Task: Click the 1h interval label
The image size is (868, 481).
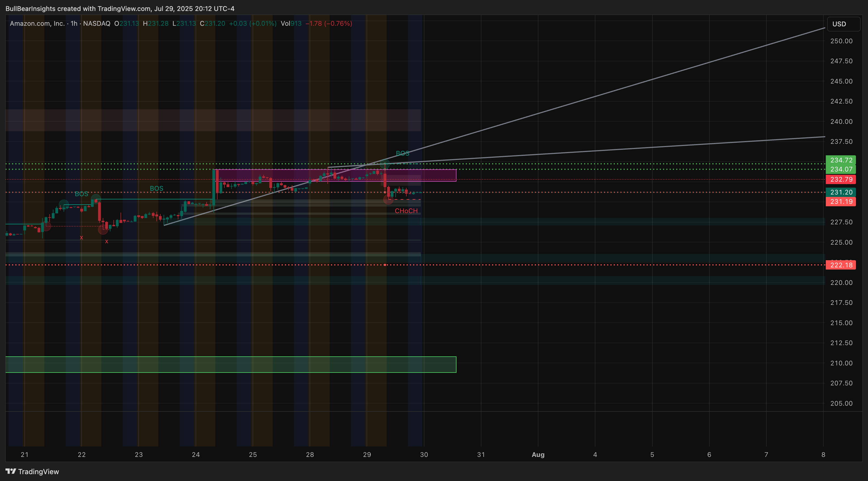Action: pyautogui.click(x=74, y=24)
